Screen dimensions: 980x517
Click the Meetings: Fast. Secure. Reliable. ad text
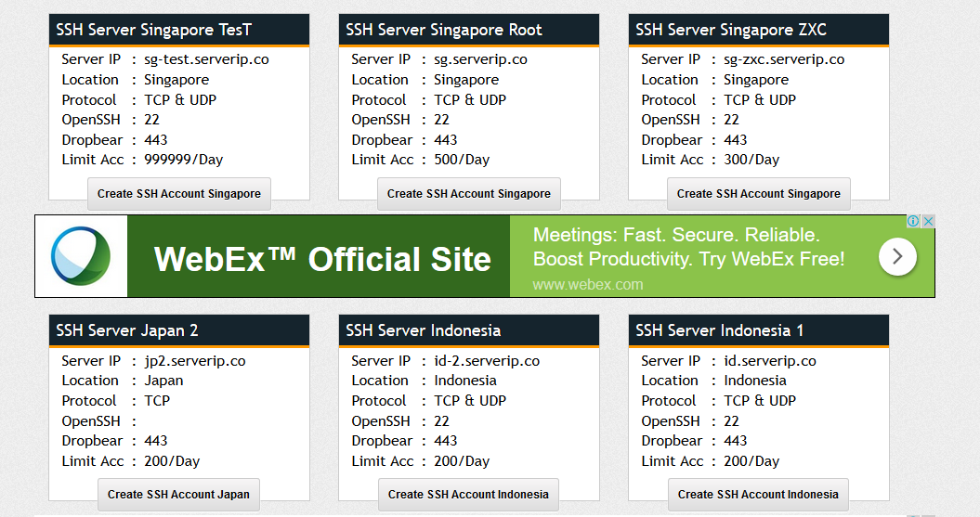675,235
